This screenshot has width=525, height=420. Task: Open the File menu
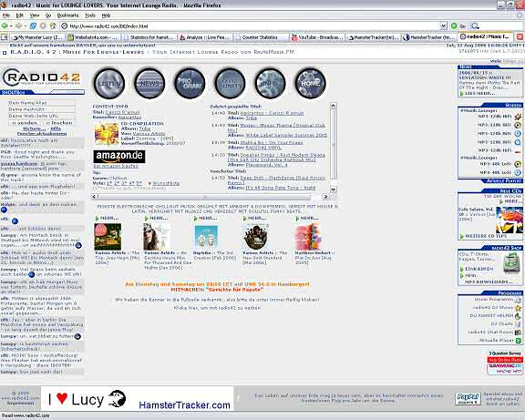[6, 15]
